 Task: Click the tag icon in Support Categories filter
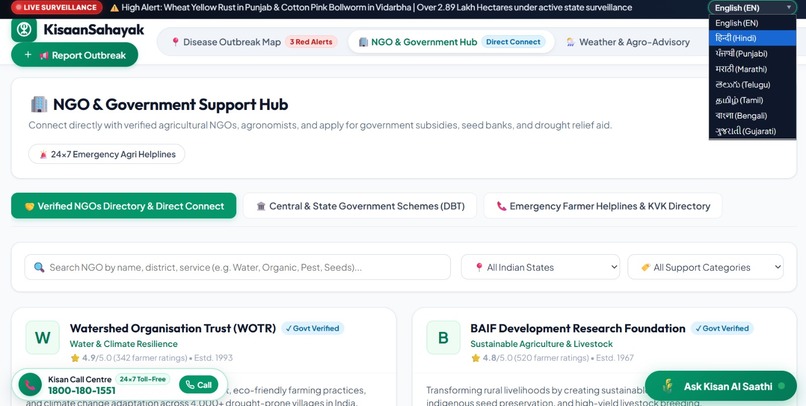(x=646, y=267)
